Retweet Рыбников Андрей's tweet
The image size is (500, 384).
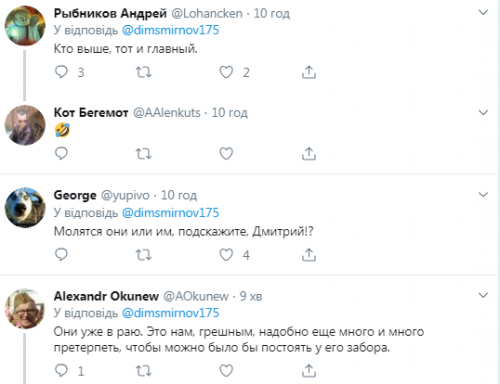pyautogui.click(x=144, y=72)
